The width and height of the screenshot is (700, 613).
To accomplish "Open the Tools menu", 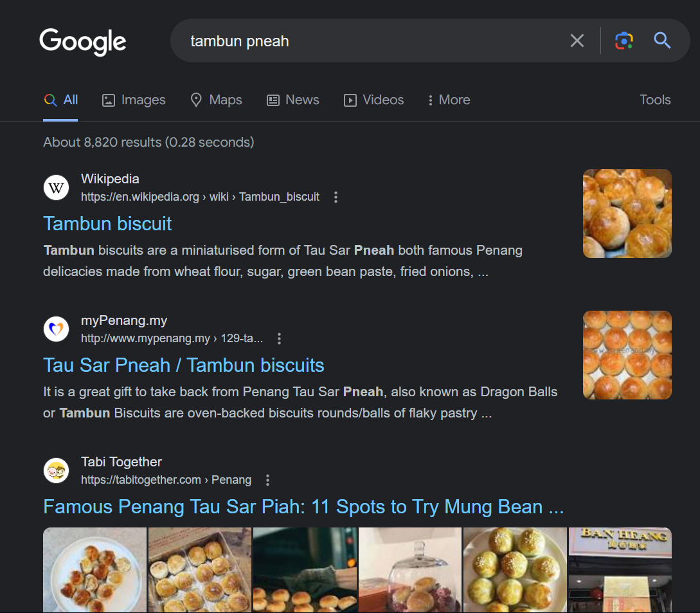I will point(655,100).
